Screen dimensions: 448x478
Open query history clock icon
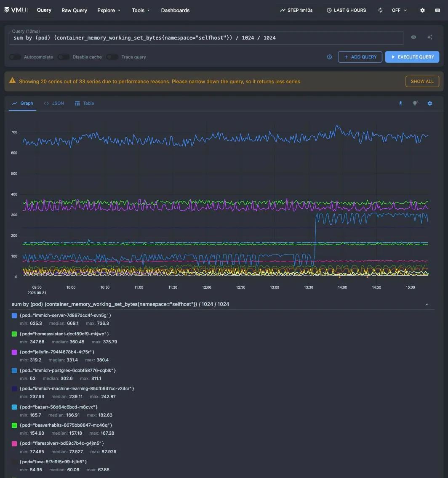pos(329,57)
